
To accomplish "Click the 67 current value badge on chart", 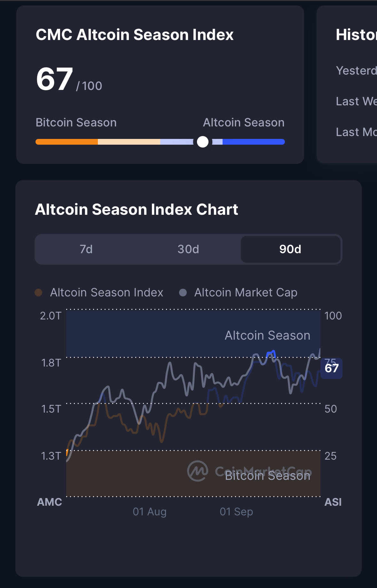I will [x=332, y=368].
